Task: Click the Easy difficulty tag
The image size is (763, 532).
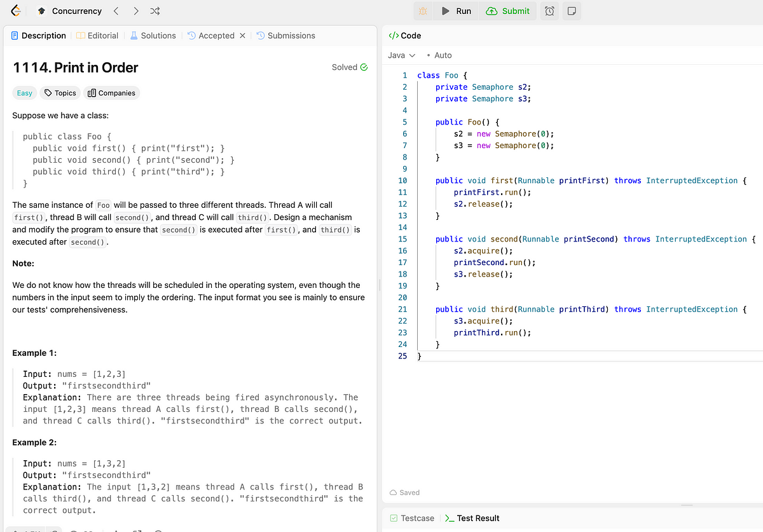Action: point(25,93)
